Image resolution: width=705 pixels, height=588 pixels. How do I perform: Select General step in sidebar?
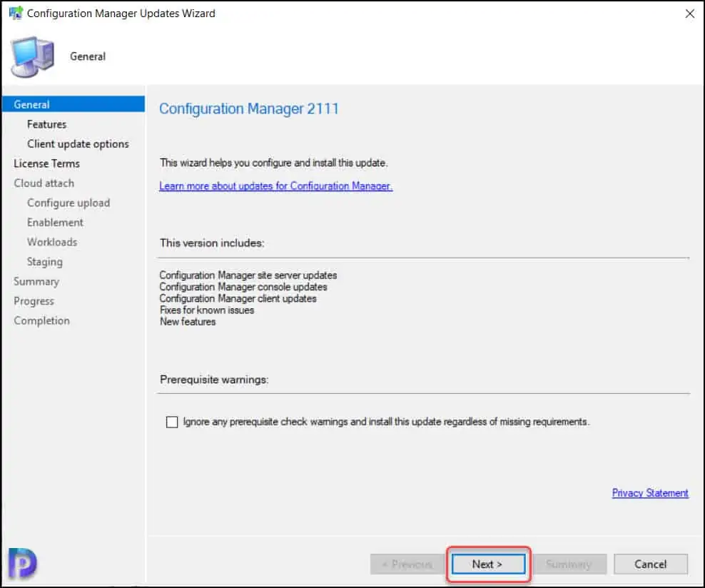pyautogui.click(x=73, y=104)
